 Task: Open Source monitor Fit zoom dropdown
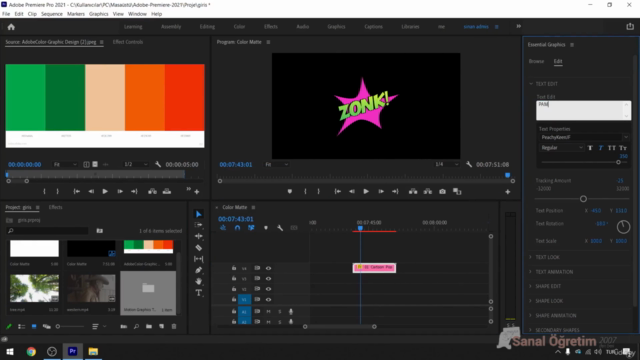[x=65, y=164]
